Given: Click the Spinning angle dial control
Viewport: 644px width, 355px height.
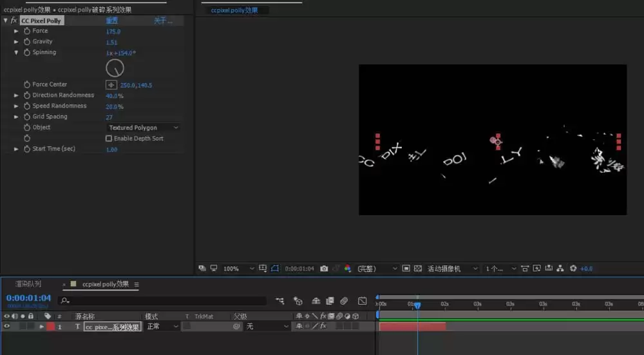Looking at the screenshot, I should (115, 68).
